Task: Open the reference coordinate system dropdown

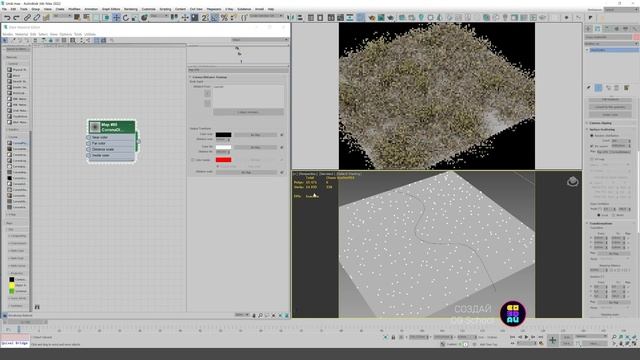Action: click(159, 16)
